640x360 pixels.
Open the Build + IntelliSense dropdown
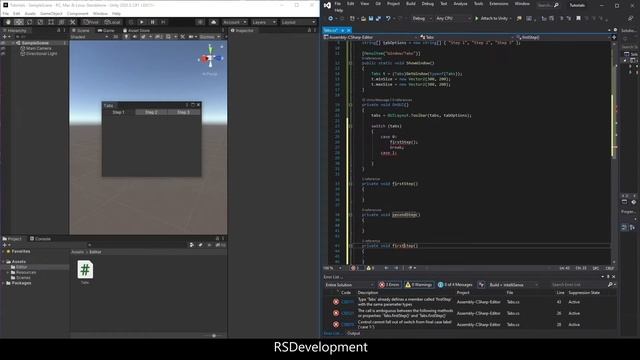coord(514,284)
